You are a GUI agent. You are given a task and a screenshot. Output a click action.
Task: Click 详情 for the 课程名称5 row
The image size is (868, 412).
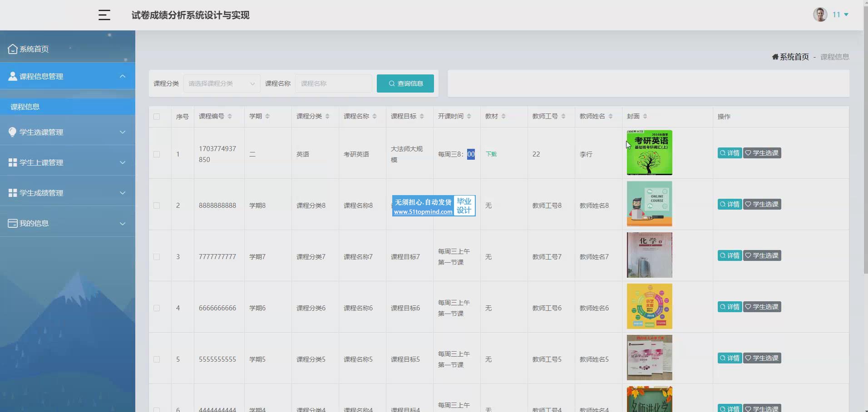730,358
